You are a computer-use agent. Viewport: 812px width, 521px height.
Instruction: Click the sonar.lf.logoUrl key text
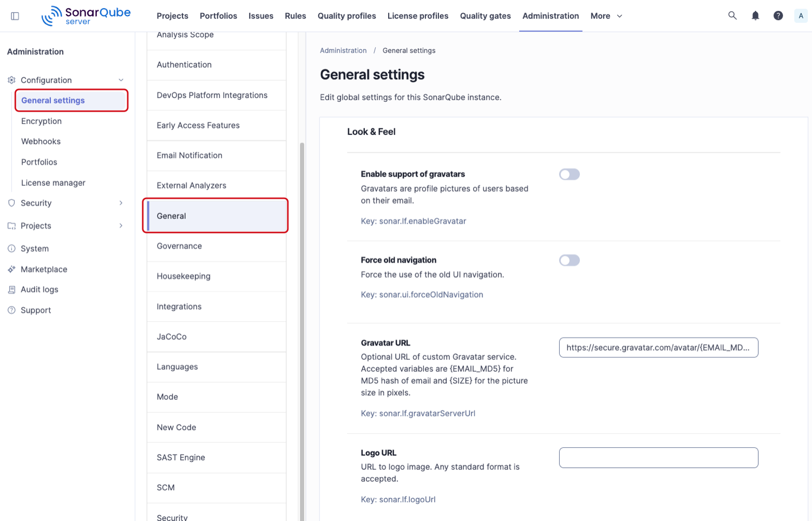click(x=398, y=499)
